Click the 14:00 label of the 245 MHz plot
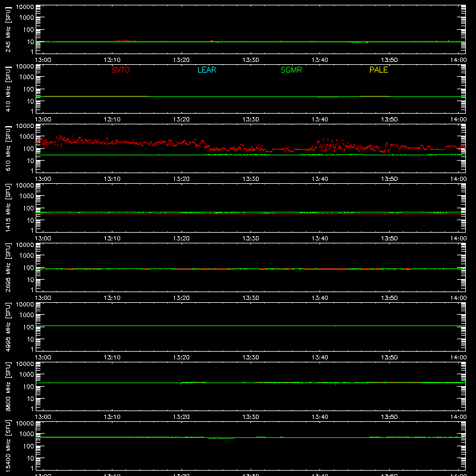Screen dimensions: 476x476 458,60
